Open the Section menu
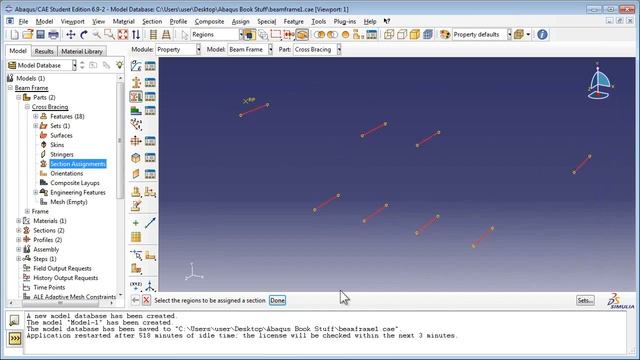The height and width of the screenshot is (360, 640). coord(152,21)
